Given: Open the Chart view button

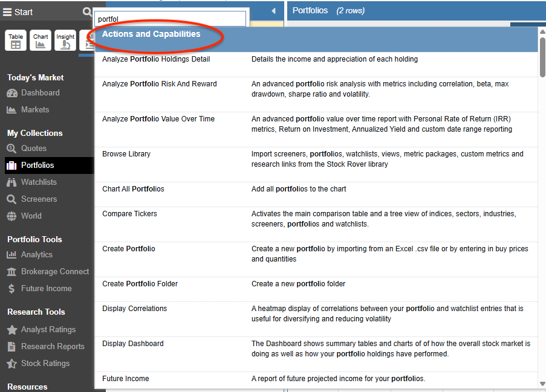Looking at the screenshot, I should click(x=41, y=40).
